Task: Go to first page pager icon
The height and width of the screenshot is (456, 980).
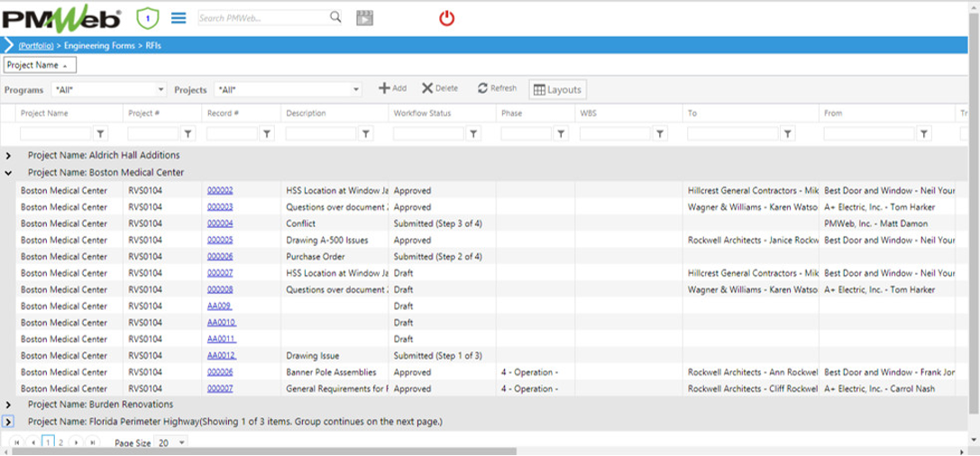Action: [17, 442]
